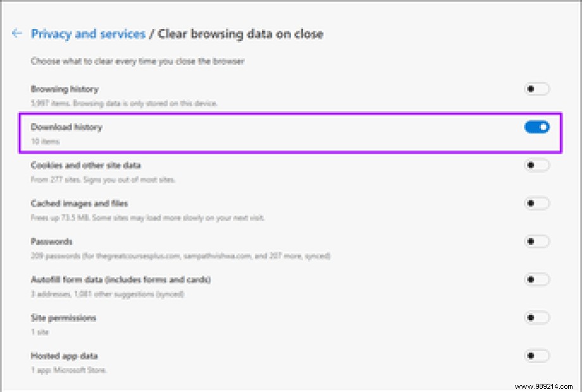Toggle Passwords clearing on close
The height and width of the screenshot is (392, 582).
coord(536,241)
